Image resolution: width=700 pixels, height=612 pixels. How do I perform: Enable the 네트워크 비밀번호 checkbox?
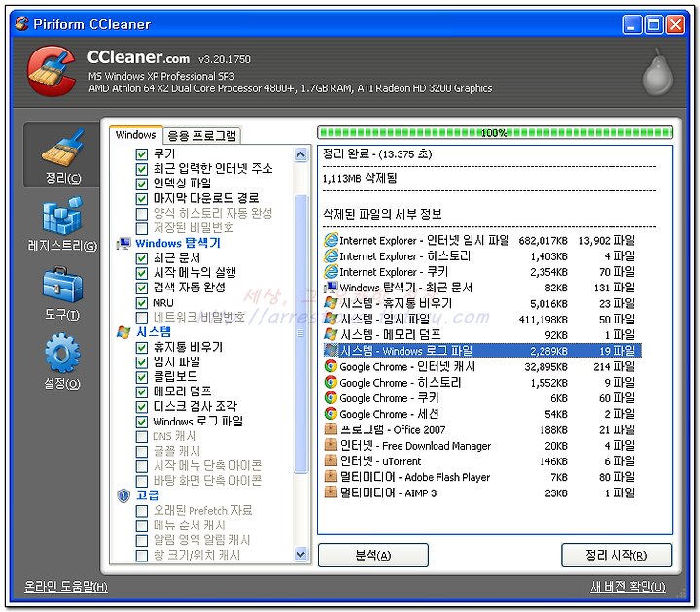click(x=142, y=318)
